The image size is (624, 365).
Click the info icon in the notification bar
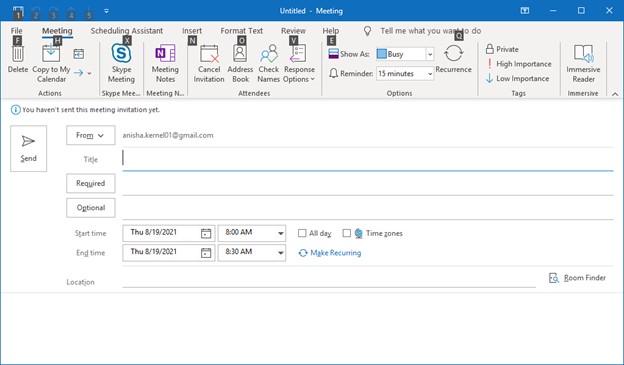[16, 110]
